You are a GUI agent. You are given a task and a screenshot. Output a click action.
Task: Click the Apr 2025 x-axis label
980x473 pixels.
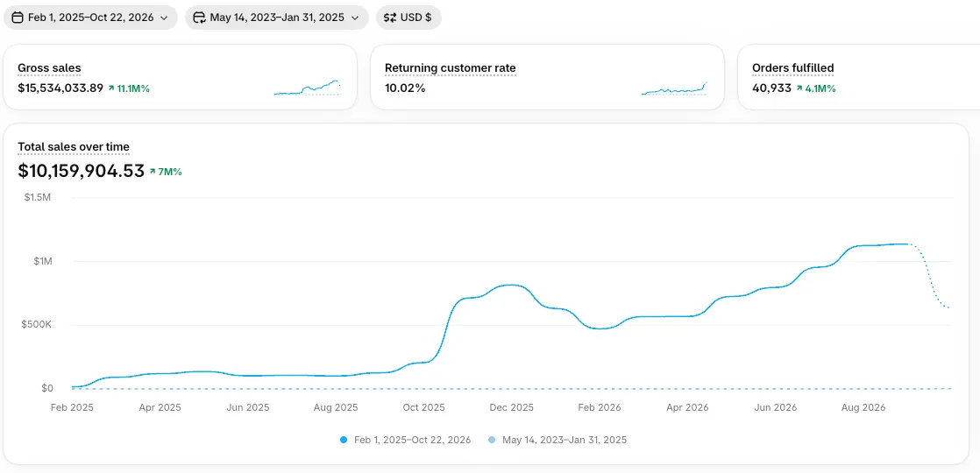[160, 407]
